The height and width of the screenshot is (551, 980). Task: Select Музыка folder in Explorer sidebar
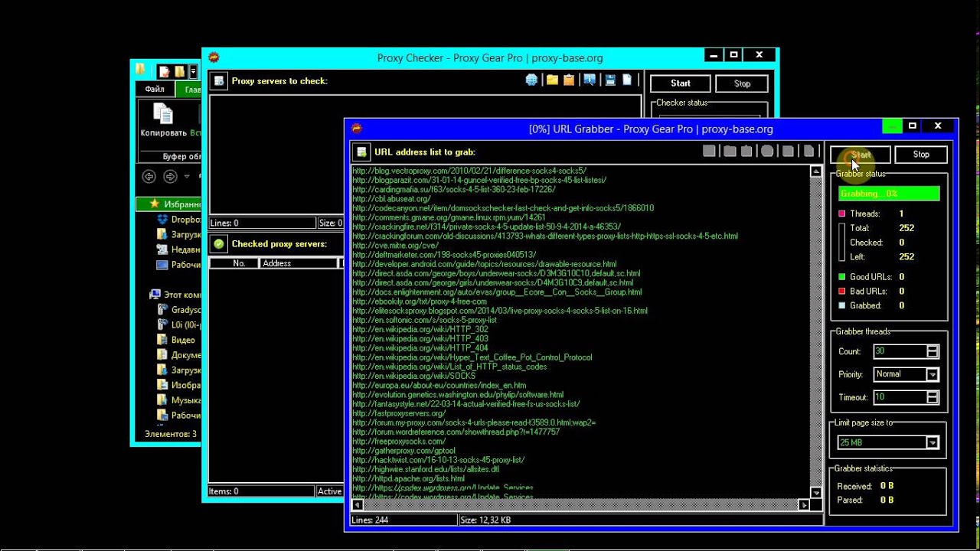click(x=178, y=399)
